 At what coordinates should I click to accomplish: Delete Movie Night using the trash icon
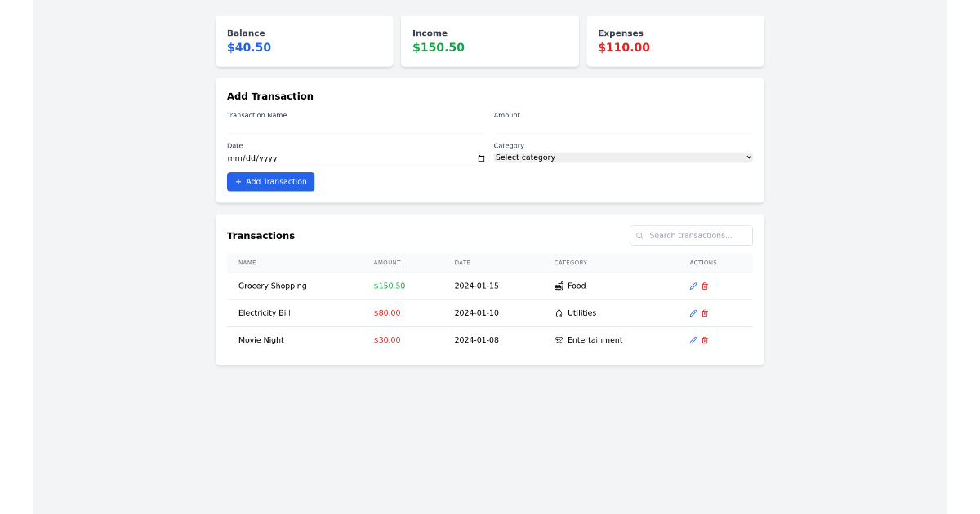click(x=705, y=340)
